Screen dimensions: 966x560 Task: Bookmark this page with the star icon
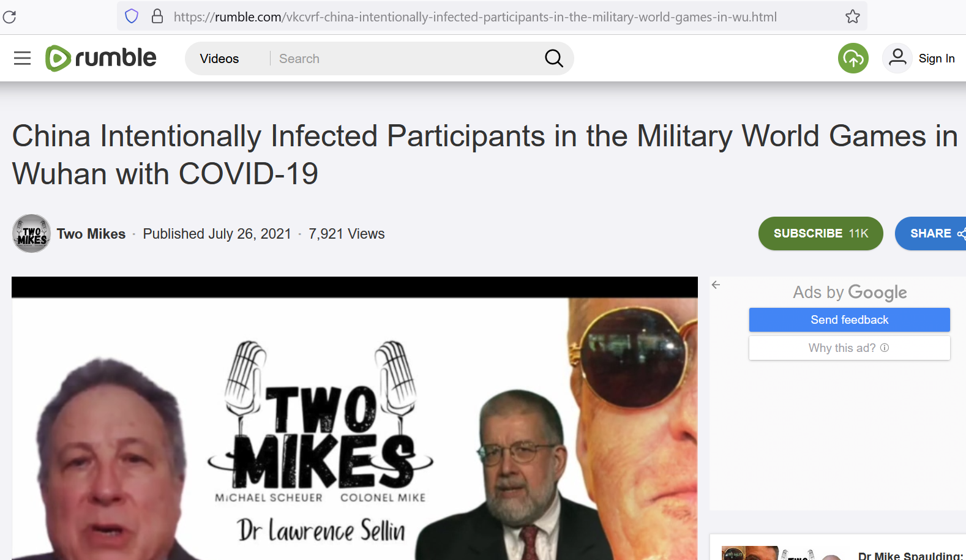click(x=853, y=17)
